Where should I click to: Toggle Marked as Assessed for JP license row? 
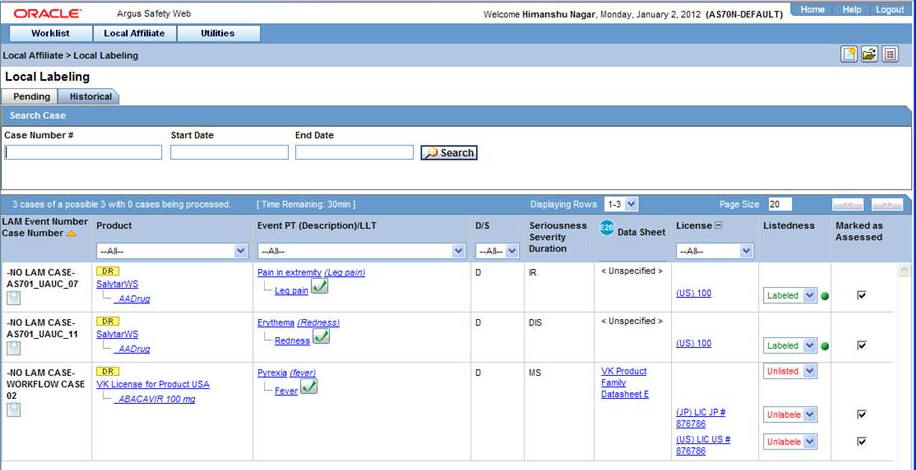pyautogui.click(x=861, y=415)
